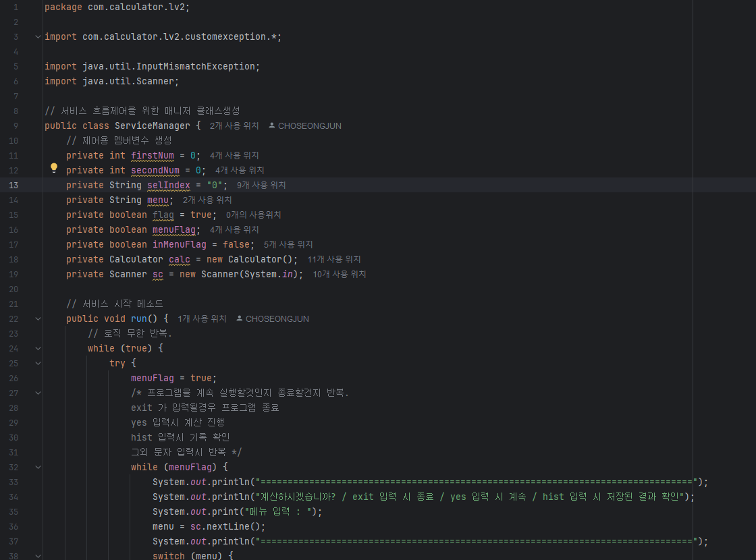Collapse the multi-line comment about exit input

coord(38,393)
